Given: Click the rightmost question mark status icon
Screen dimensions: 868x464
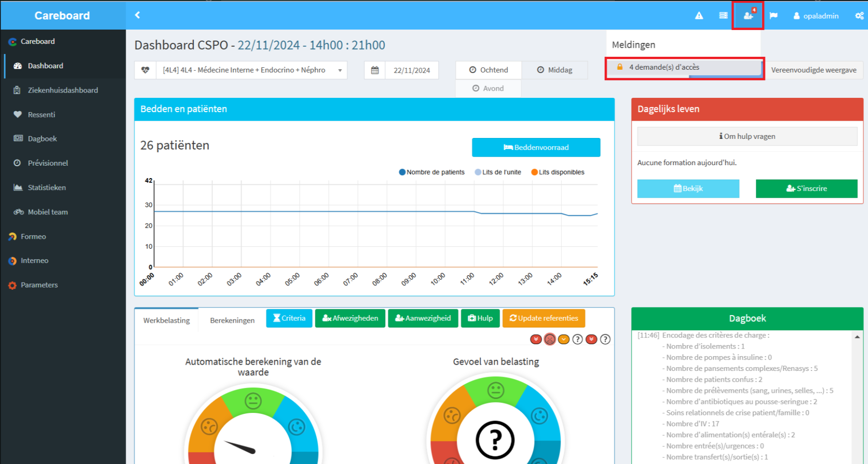Looking at the screenshot, I should point(605,339).
